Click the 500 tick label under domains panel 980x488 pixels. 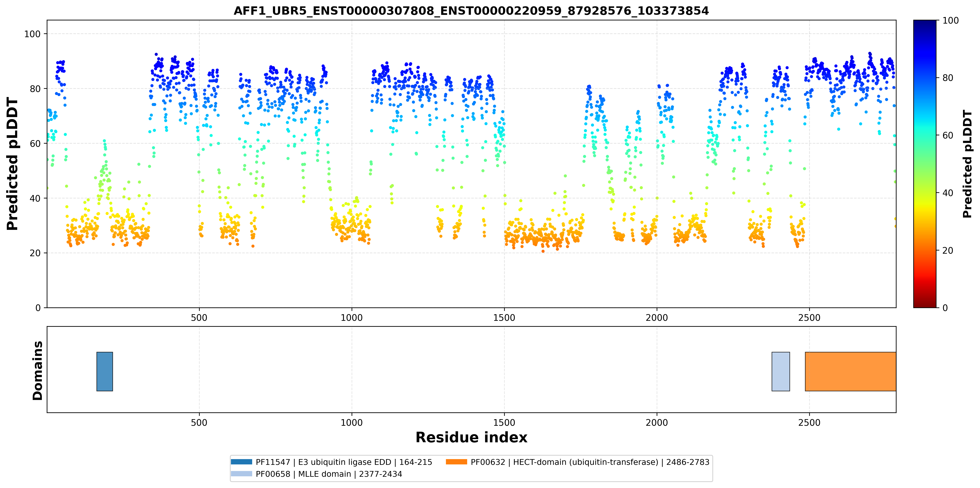click(199, 423)
